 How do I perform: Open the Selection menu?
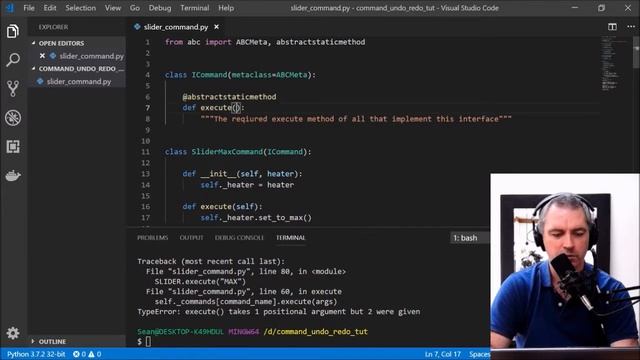[80, 8]
